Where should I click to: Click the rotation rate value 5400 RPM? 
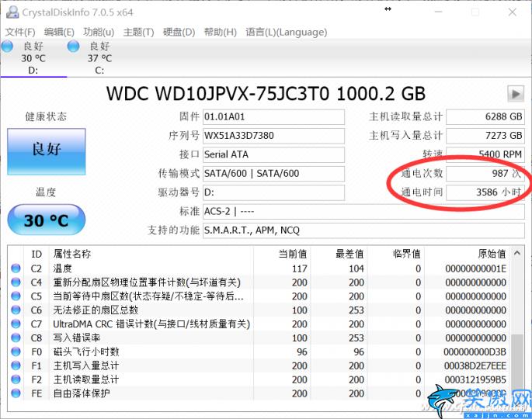[x=485, y=155]
